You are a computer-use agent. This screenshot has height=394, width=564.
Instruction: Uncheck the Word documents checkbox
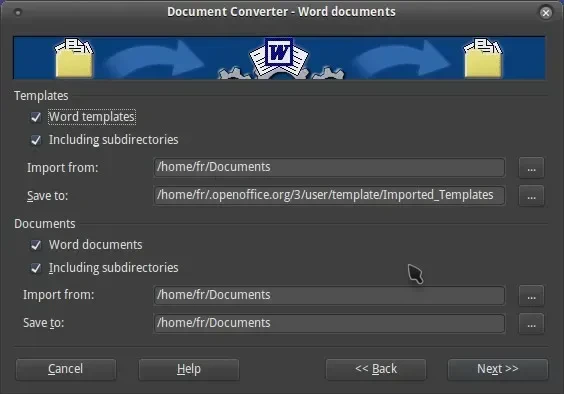coord(36,245)
